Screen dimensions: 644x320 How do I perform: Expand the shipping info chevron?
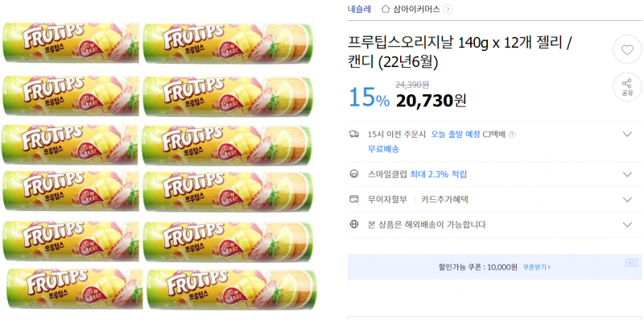[x=627, y=134]
